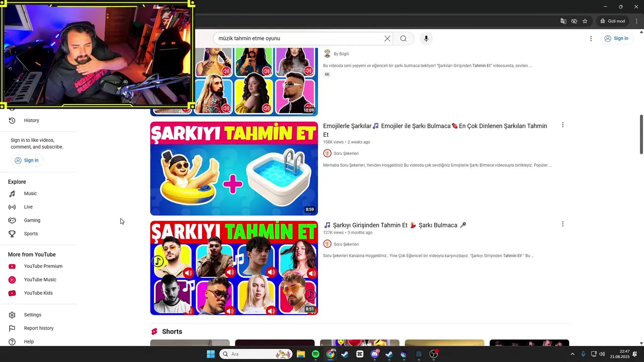The image size is (644, 362).
Task: Open the 8:59 pool emoji thumbnail
Action: click(x=234, y=168)
